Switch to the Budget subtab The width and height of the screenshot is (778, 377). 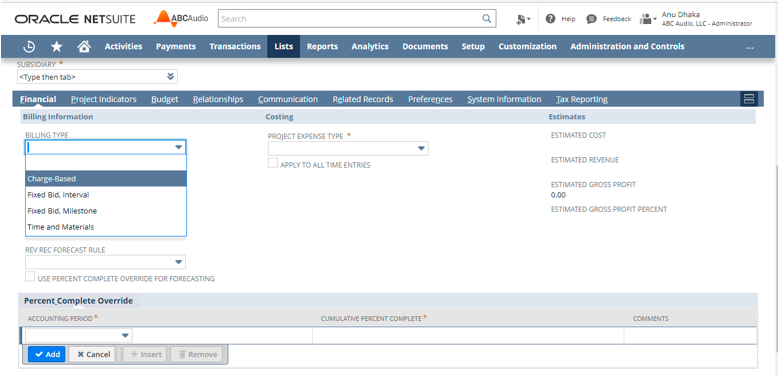165,99
